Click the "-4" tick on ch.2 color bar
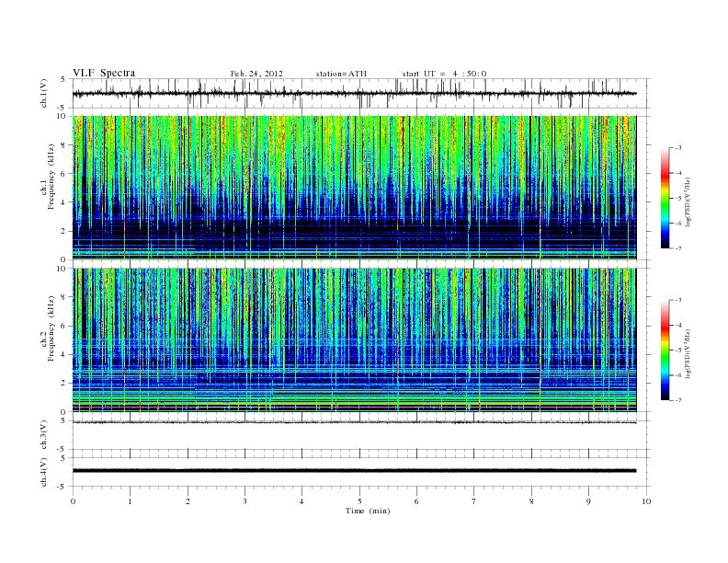Screen dimensions: 728x563 pos(677,325)
